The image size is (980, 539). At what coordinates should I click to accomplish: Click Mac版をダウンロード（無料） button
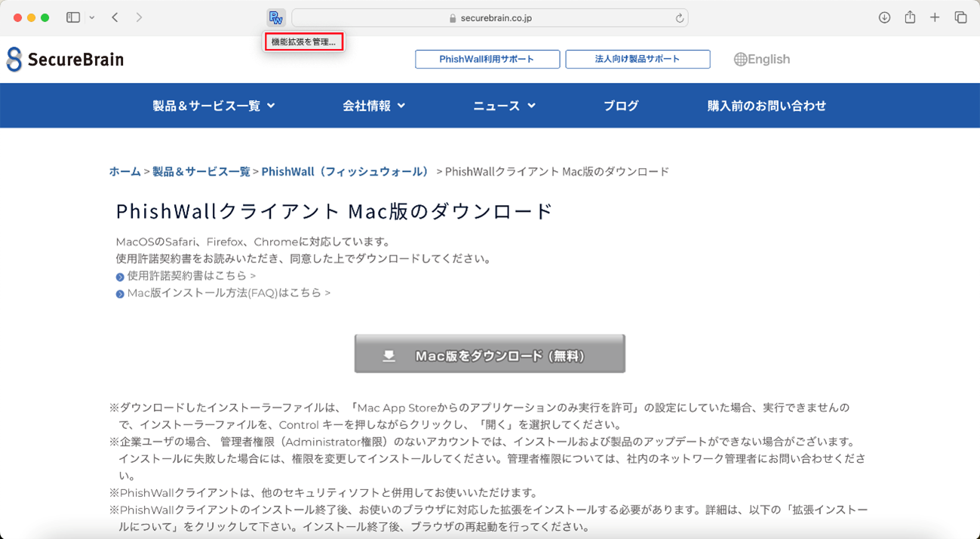click(490, 354)
